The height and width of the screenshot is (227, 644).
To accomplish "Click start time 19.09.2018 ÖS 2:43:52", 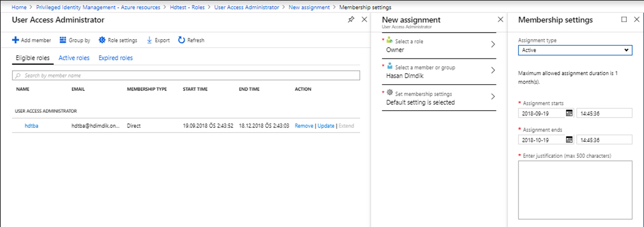I will [x=208, y=126].
